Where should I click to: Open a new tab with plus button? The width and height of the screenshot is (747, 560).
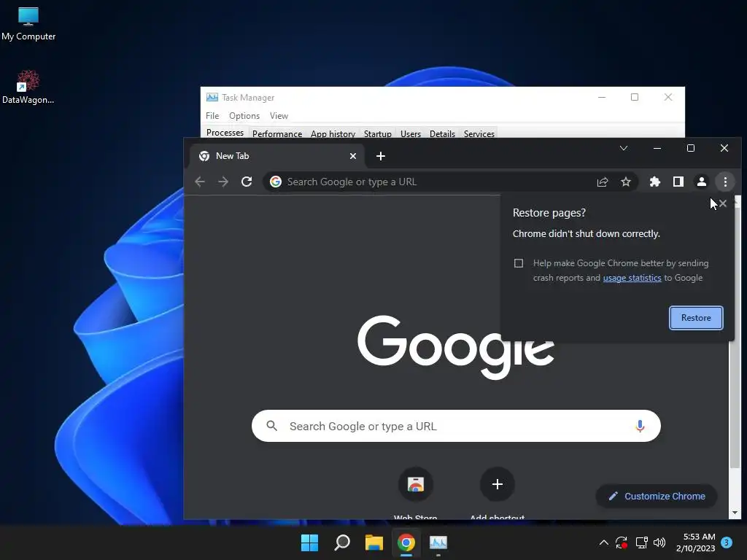[381, 156]
